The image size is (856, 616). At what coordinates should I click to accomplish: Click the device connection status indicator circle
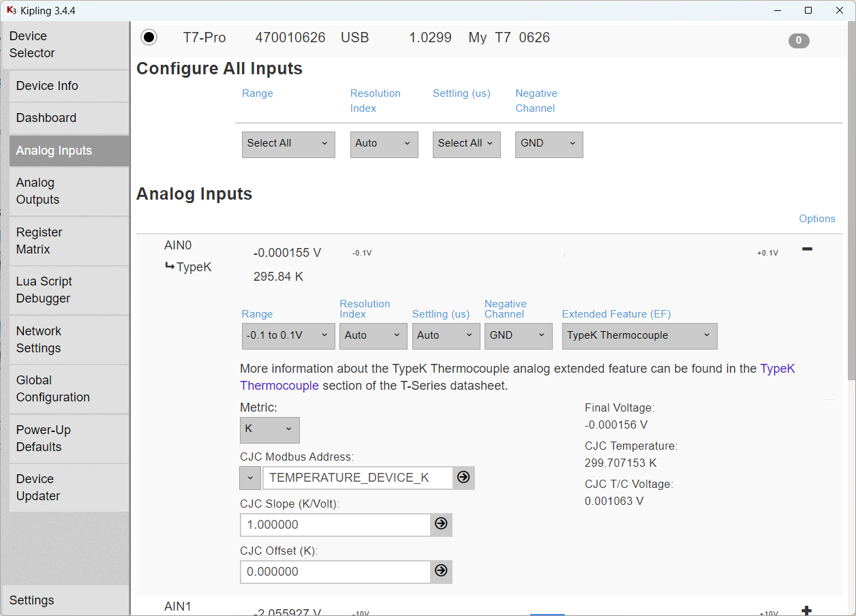tap(149, 37)
